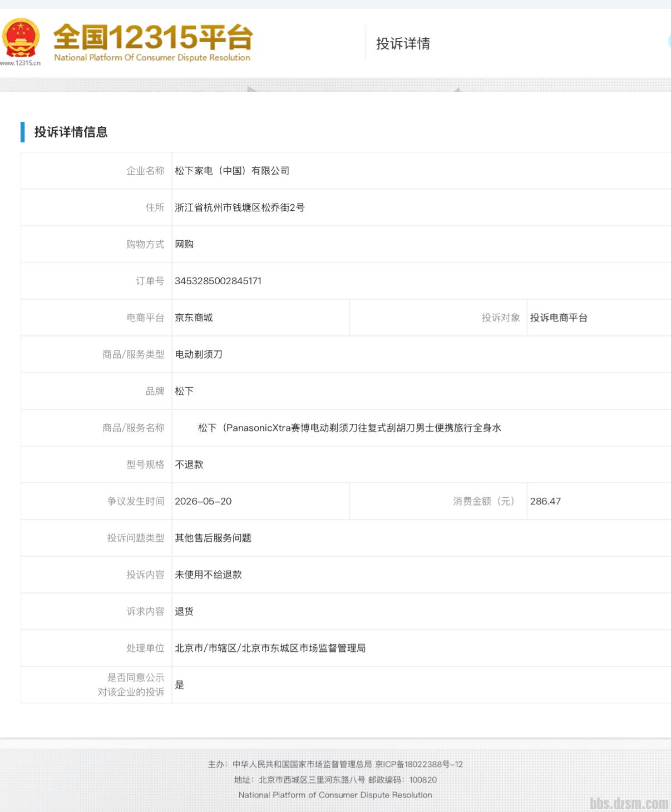This screenshot has width=671, height=812.
Task: Open the 京ICP备18022388号-12 link
Action: [x=419, y=764]
